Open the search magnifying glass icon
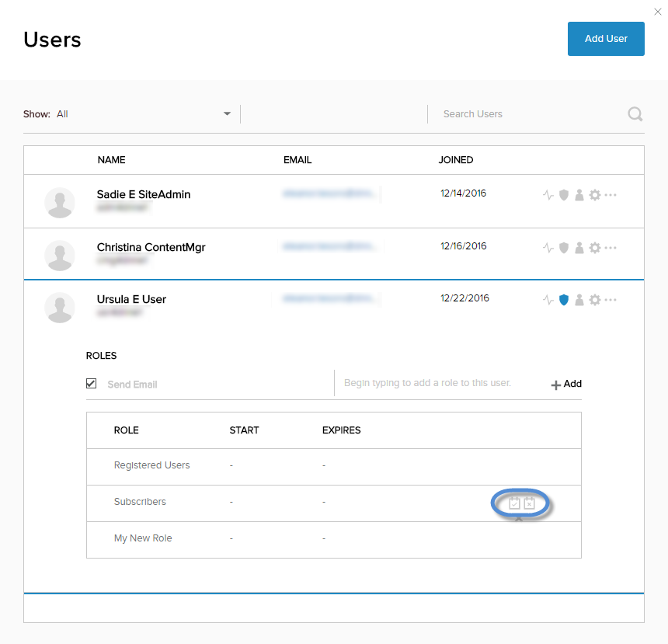 coord(635,113)
